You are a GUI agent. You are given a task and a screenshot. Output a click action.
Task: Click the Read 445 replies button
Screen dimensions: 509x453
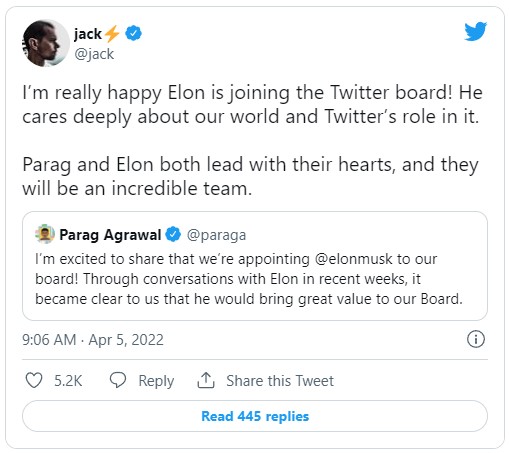(255, 416)
